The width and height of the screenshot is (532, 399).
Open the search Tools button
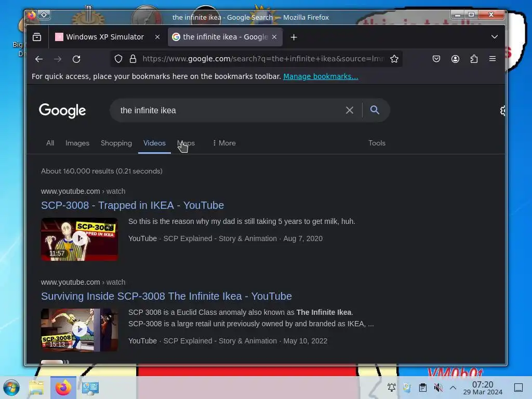click(x=377, y=143)
